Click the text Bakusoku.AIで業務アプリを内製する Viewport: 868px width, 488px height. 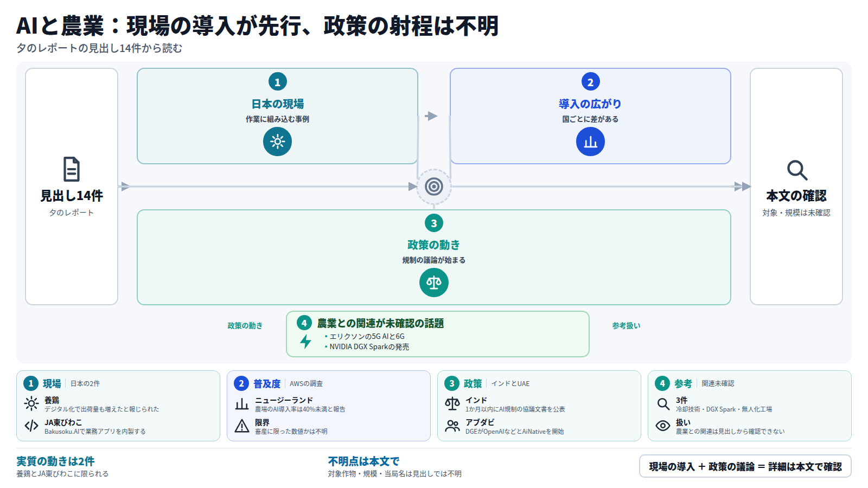click(x=95, y=432)
